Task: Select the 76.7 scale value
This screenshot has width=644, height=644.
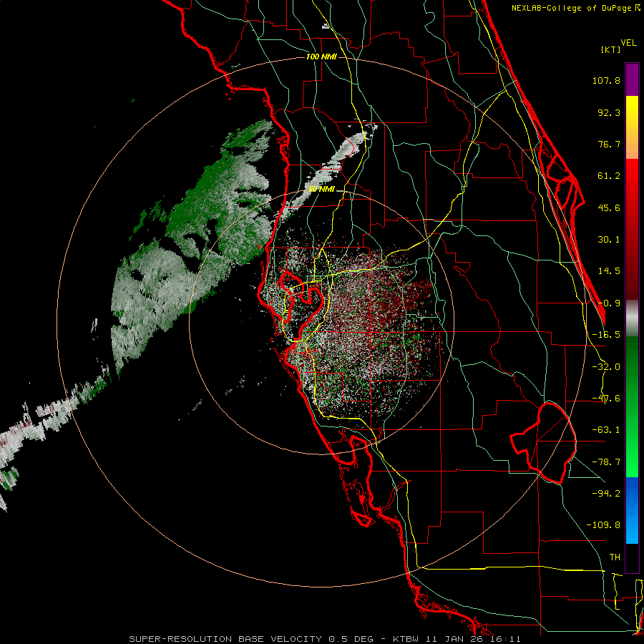Action: (609, 144)
